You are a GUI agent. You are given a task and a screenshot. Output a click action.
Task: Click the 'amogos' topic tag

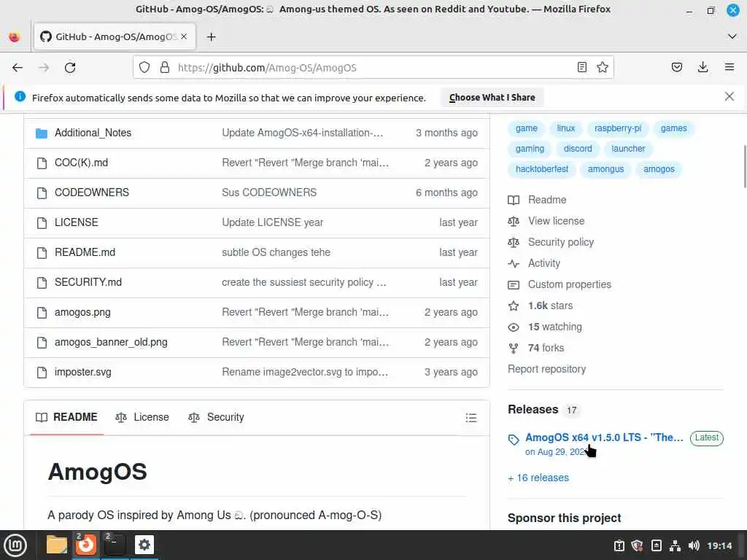659,169
